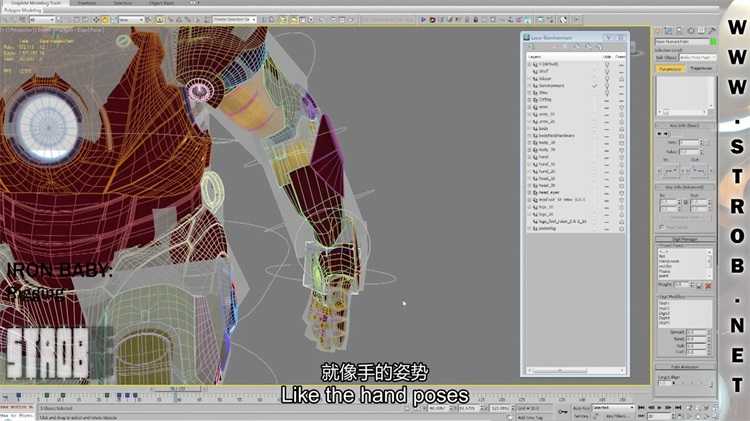This screenshot has width=750, height=421.
Task: Click the time slider on the timeline
Action: pos(177,389)
